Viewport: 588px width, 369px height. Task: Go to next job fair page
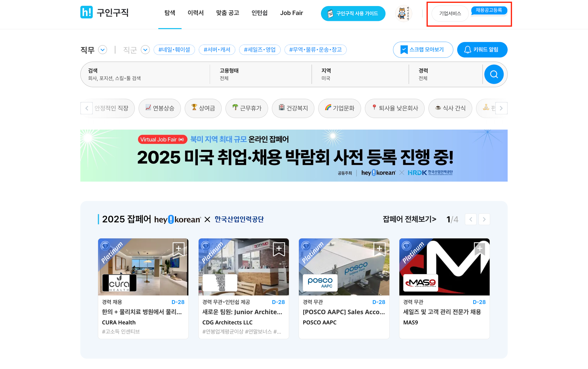484,219
